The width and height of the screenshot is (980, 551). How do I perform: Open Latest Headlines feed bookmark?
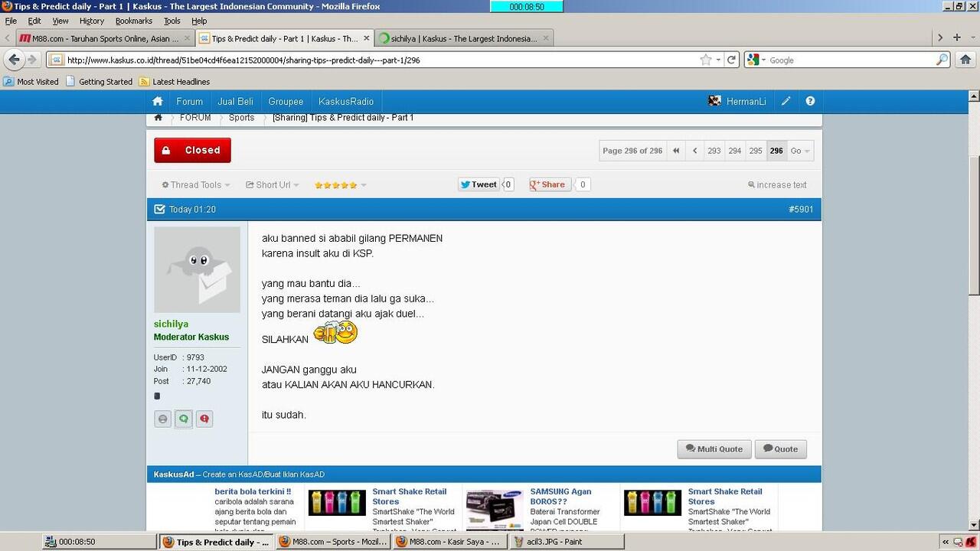pos(174,82)
